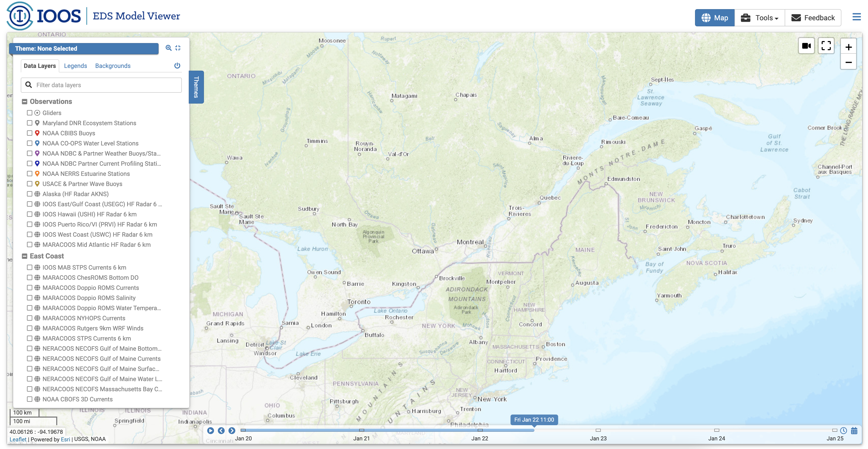
Task: Jump timeline to Jan 24 marker
Action: pos(717,431)
